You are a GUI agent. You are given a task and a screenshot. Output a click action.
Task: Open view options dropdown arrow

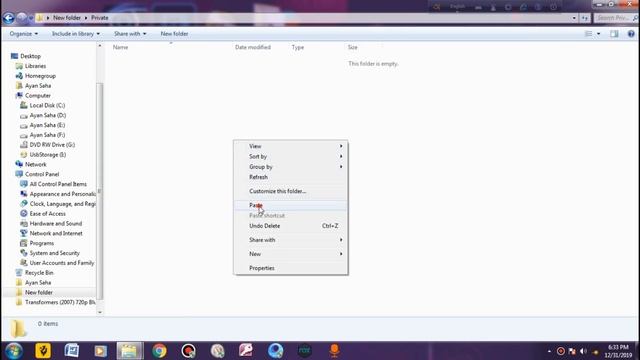click(x=598, y=34)
